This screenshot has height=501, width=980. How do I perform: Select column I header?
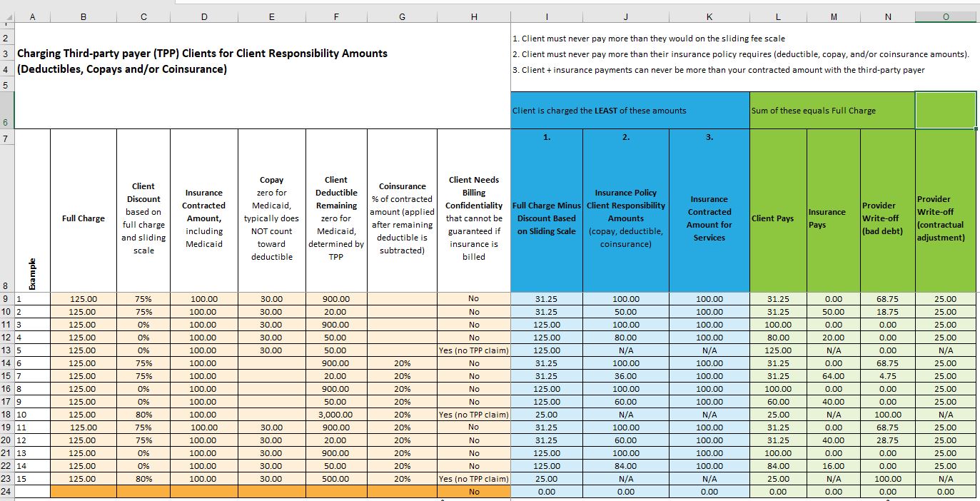tap(546, 18)
